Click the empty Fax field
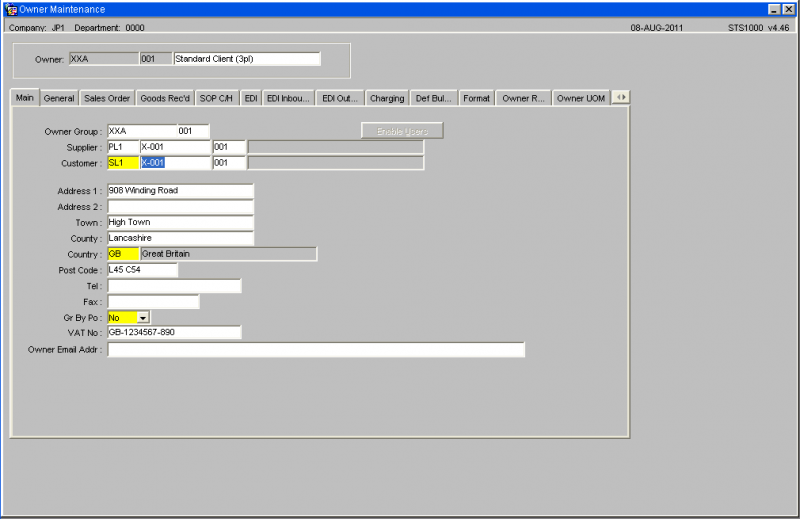This screenshot has height=519, width=800. [x=153, y=302]
